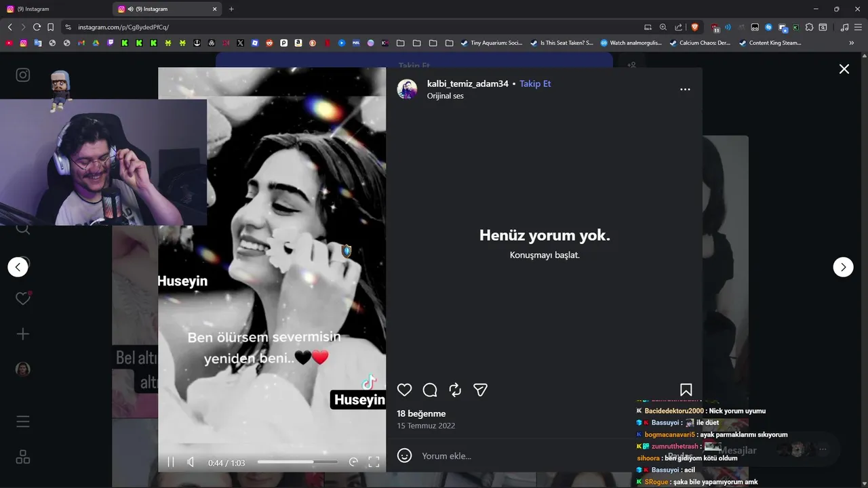The height and width of the screenshot is (488, 868).
Task: Open the browser main menu
Action: pos(858,27)
